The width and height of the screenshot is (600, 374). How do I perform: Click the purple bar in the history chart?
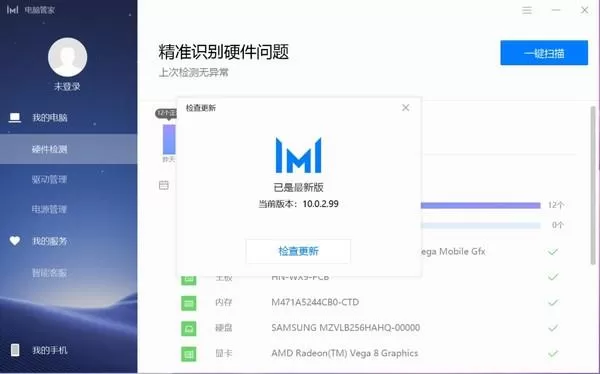click(169, 139)
